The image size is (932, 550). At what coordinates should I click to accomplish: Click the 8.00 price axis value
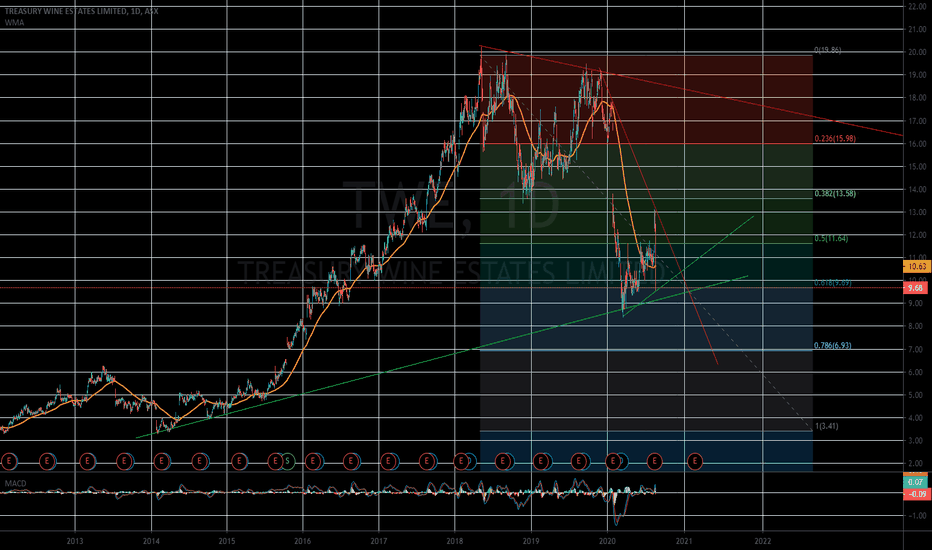click(x=917, y=326)
